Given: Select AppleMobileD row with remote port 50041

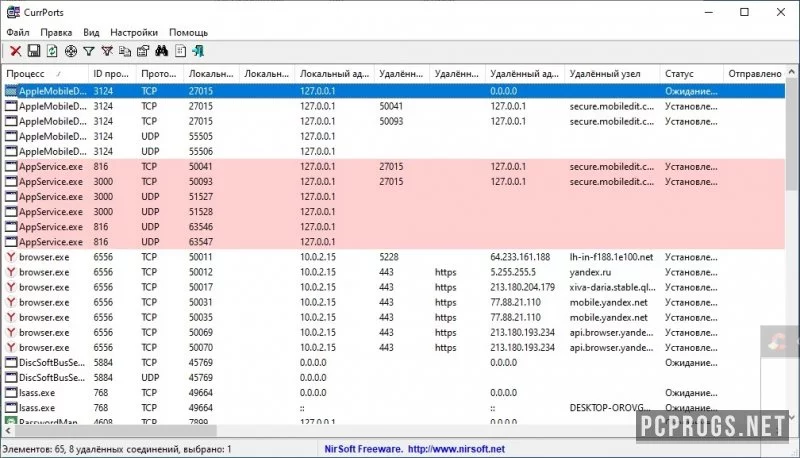Looking at the screenshot, I should click(394, 107).
